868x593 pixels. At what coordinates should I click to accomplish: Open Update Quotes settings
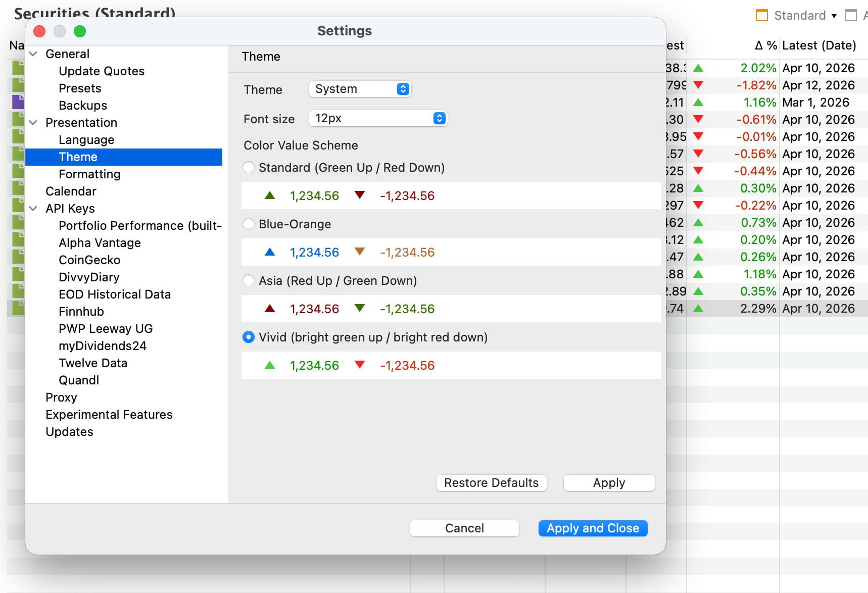(102, 71)
